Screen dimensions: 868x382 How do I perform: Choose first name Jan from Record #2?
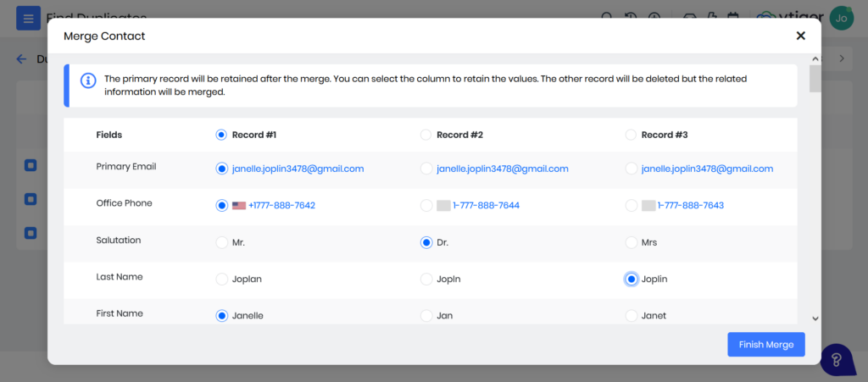pos(426,316)
